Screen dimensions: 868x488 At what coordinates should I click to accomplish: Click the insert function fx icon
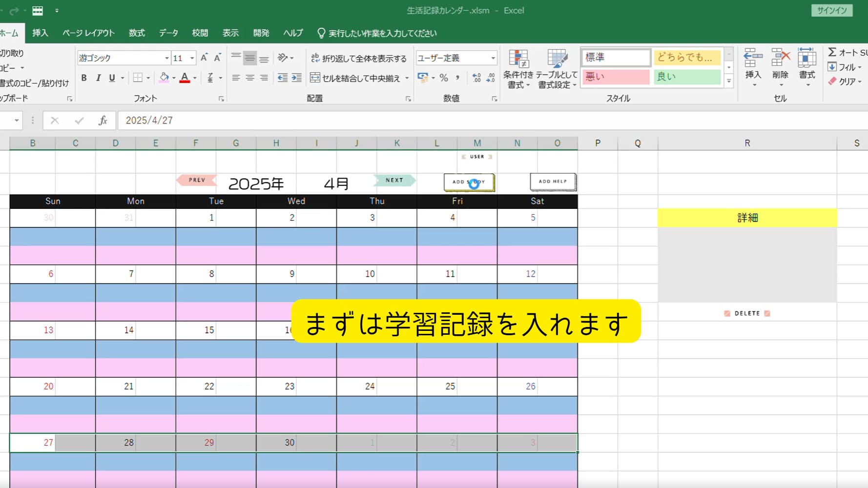(x=103, y=121)
